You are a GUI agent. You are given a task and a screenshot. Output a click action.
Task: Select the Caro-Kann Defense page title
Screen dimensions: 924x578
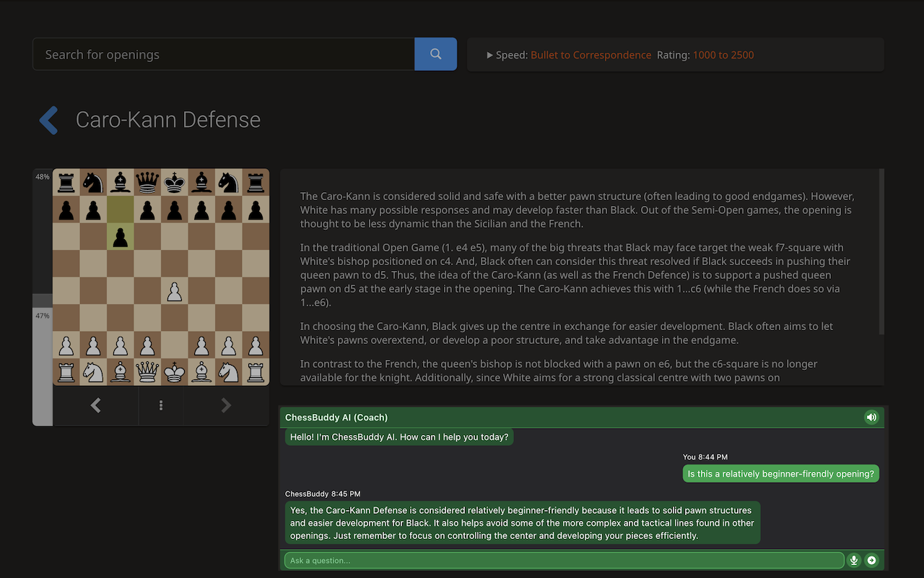[x=167, y=120]
